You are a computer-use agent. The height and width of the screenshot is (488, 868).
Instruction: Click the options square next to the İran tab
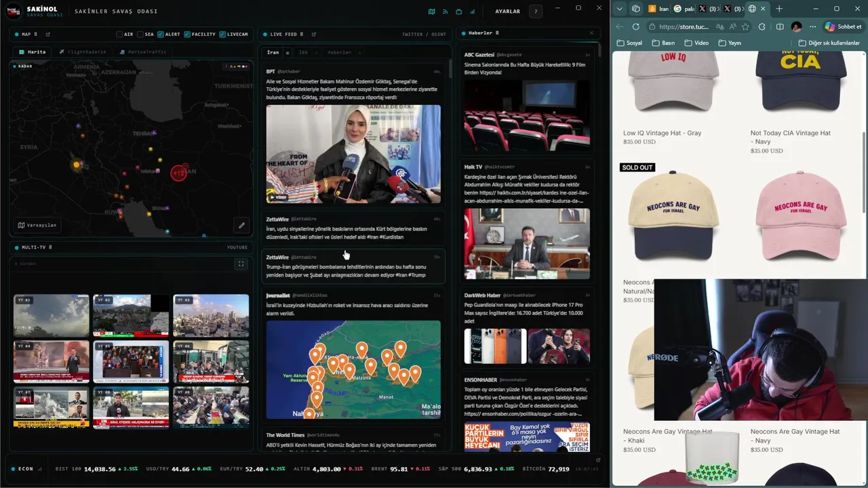(x=287, y=52)
